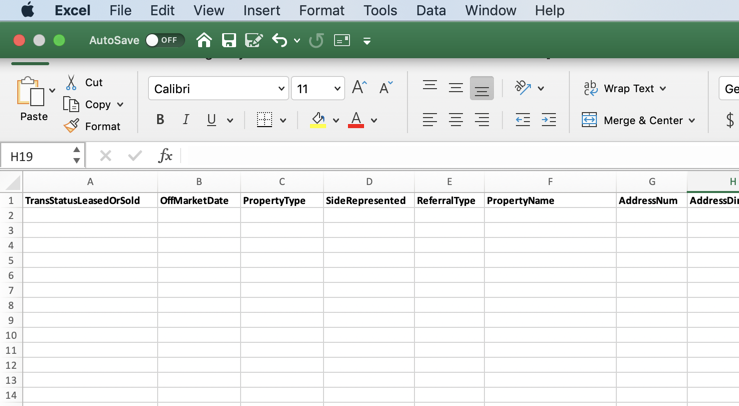Click the Wrap Text button
Viewport: 739px width, 406px height.
625,89
